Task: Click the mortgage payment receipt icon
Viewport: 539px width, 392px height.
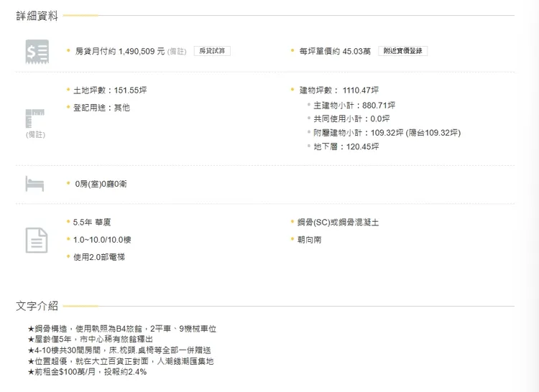Action: tap(37, 52)
